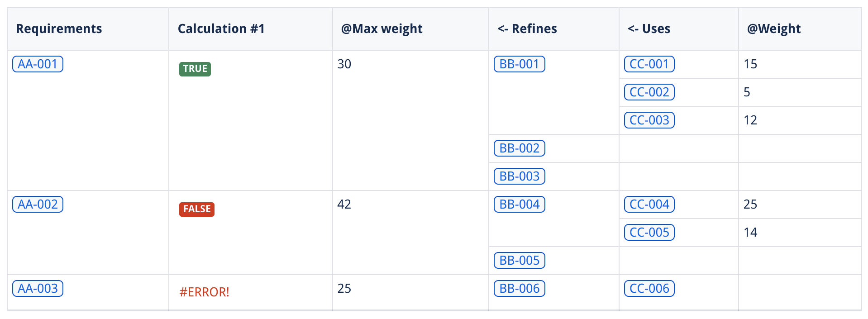The height and width of the screenshot is (319, 868).
Task: Click the green TRUE status badge
Action: (x=195, y=69)
